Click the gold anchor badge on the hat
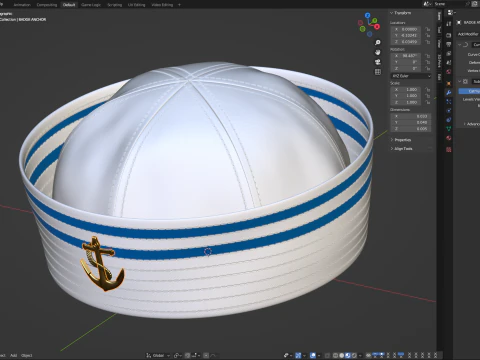This screenshot has height=360, width=480. [x=102, y=264]
